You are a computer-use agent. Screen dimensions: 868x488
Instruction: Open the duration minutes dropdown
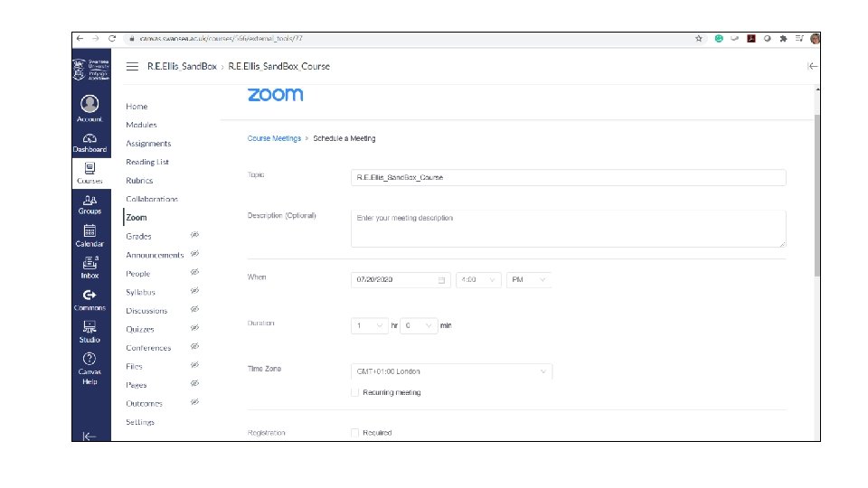(419, 325)
